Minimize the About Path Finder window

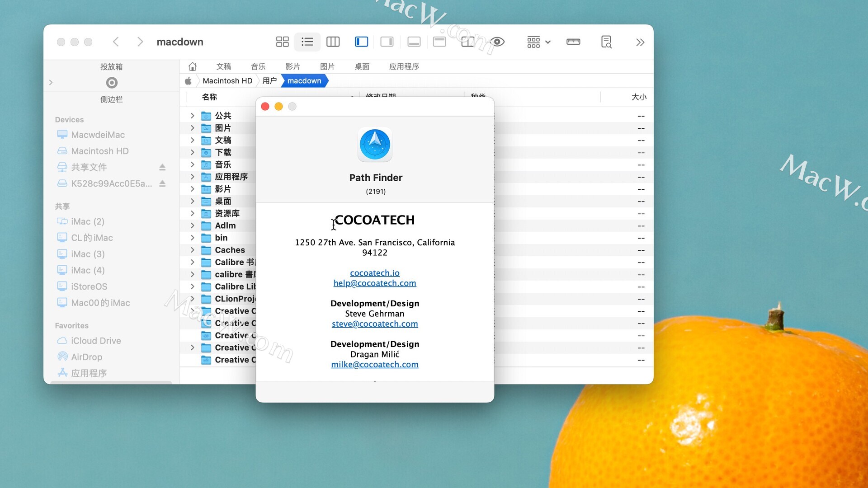pyautogui.click(x=279, y=107)
